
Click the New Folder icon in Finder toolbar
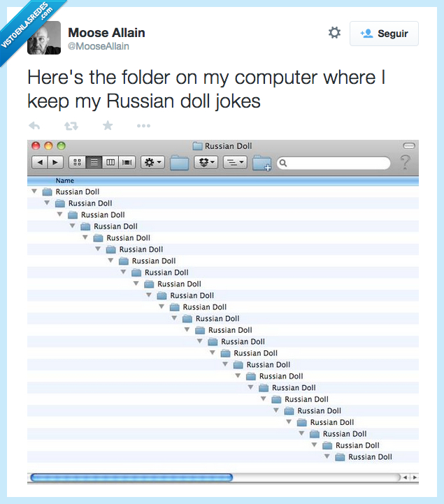[x=262, y=163]
